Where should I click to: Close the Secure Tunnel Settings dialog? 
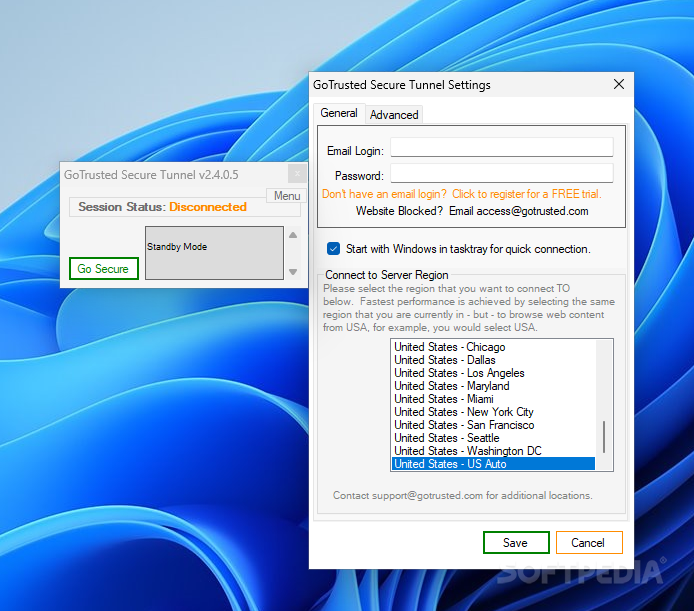(619, 84)
